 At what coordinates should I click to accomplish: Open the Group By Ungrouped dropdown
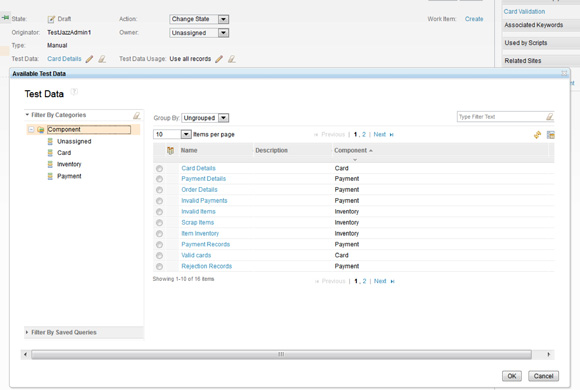click(x=223, y=118)
